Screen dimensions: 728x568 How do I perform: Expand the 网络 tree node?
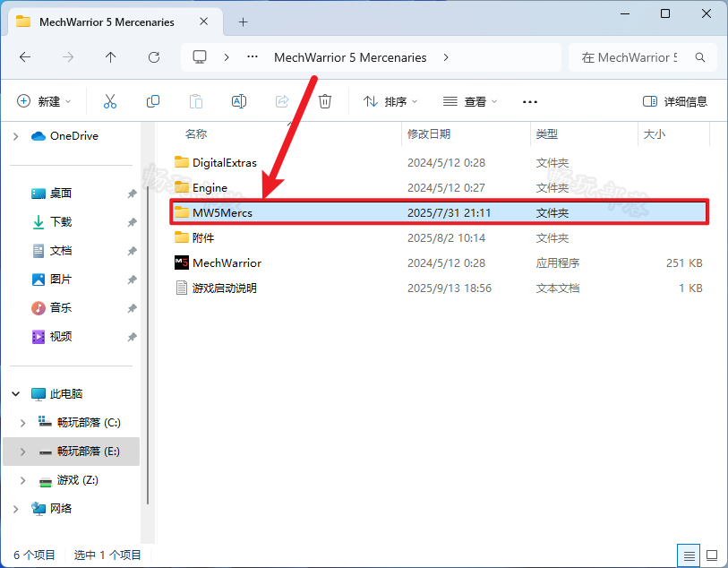(16, 509)
